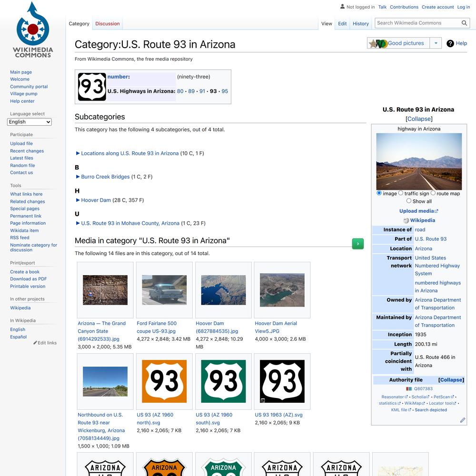The width and height of the screenshot is (476, 476).
Task: Click the Wikimedia Commons logo
Action: (33, 30)
